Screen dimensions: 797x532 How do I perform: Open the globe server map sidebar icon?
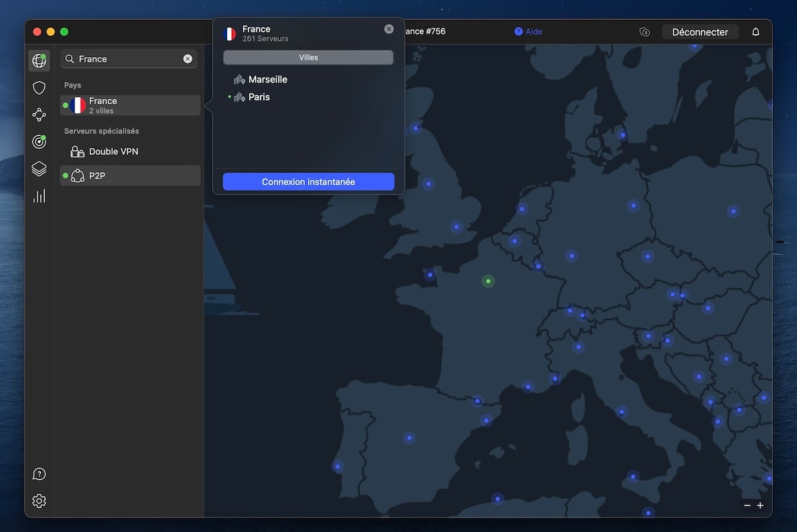(x=39, y=60)
